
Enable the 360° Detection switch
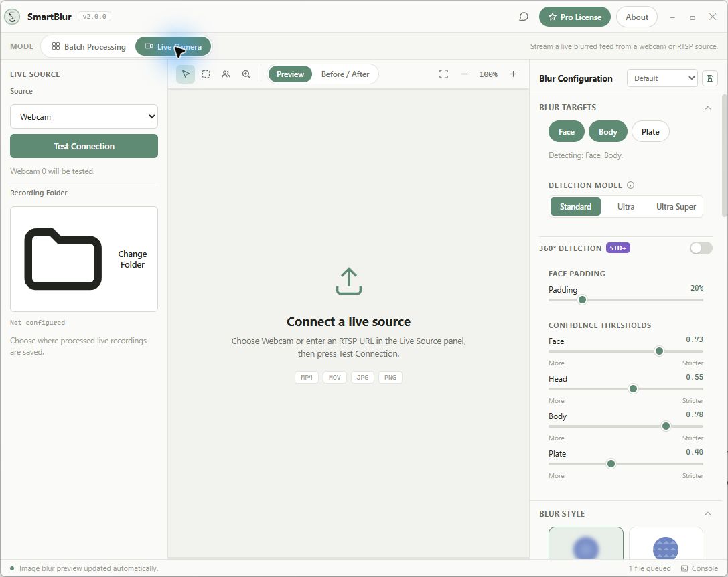701,248
